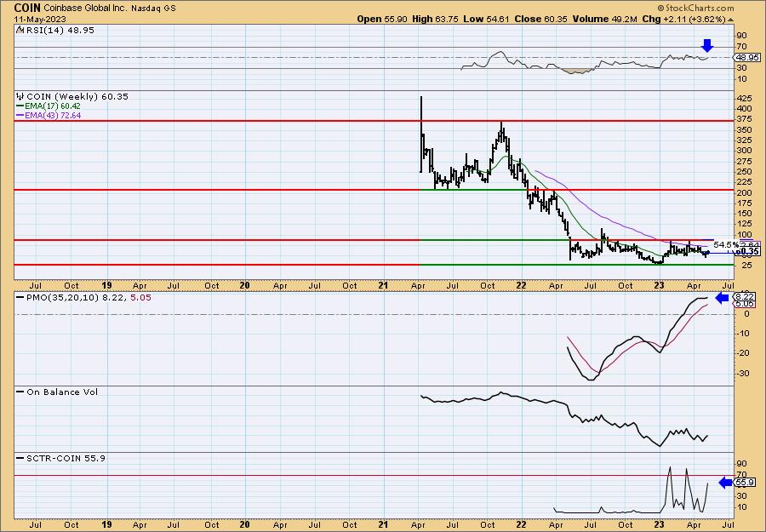
Task: Click the COIN (Weekly) 60.35 panel label
Action: point(77,97)
